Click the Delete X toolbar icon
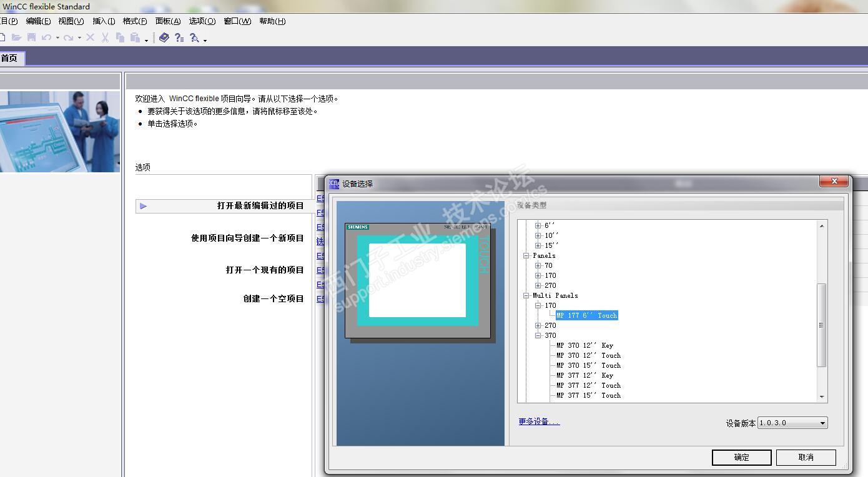The width and height of the screenshot is (868, 477). 90,37
